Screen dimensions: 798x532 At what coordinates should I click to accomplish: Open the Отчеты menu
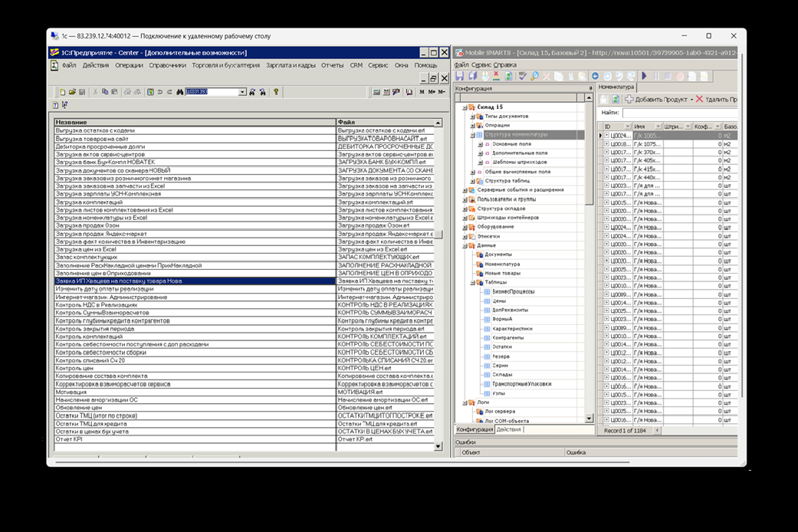coord(332,65)
